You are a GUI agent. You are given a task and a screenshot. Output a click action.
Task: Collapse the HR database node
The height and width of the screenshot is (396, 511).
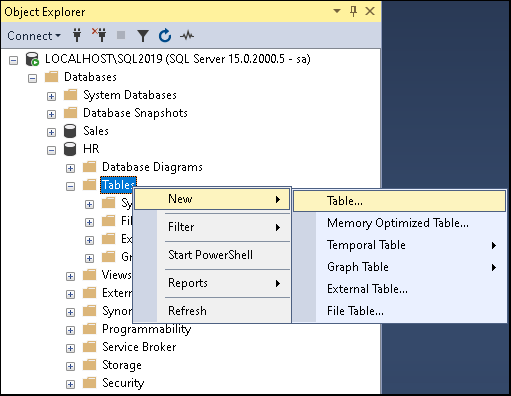coord(51,150)
